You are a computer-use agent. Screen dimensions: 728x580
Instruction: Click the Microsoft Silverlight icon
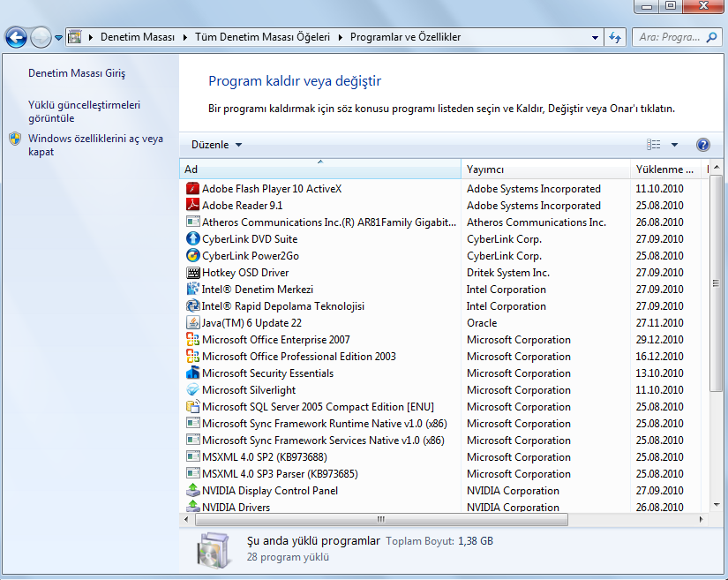(x=192, y=389)
